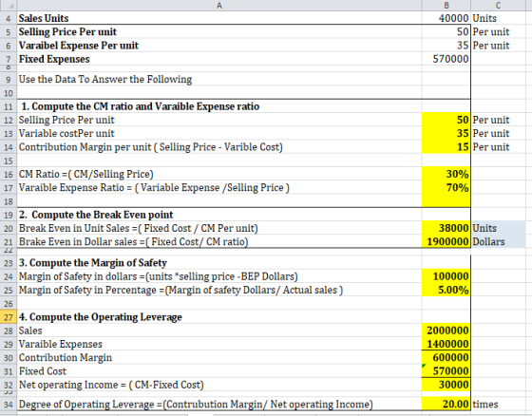
Task: Click the Fixed Cost 570000 in row 31
Action: pyautogui.click(x=446, y=371)
